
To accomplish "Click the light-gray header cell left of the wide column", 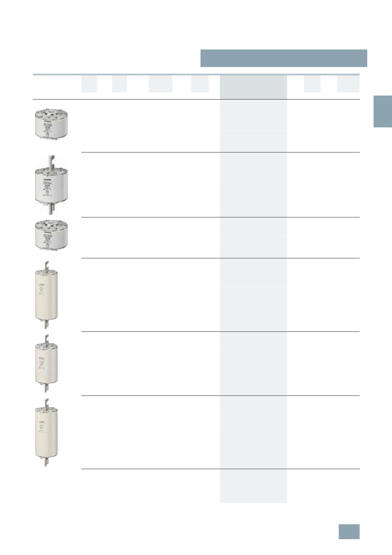I will tap(200, 84).
